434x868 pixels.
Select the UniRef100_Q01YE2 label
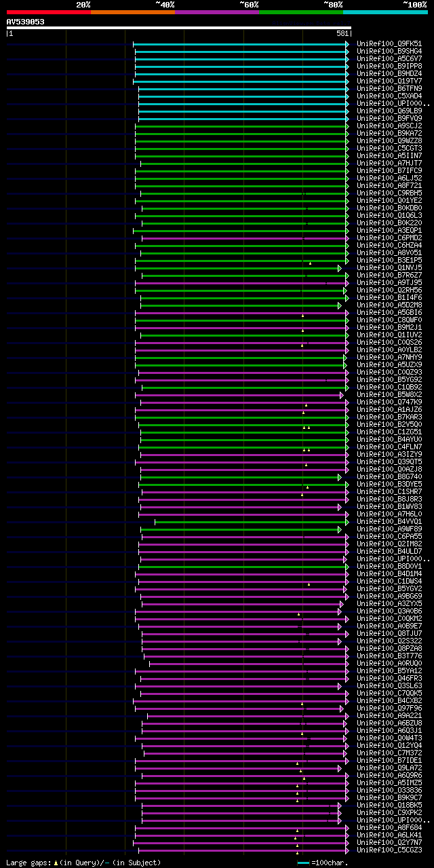[389, 200]
